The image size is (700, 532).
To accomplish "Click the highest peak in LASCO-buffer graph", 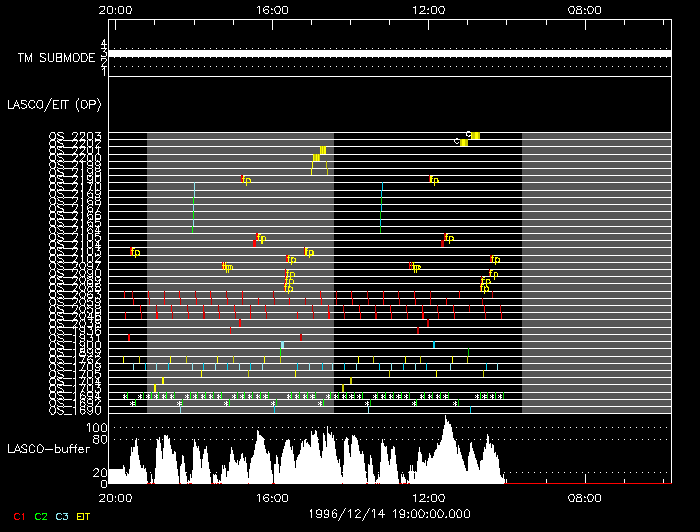I will click(448, 418).
